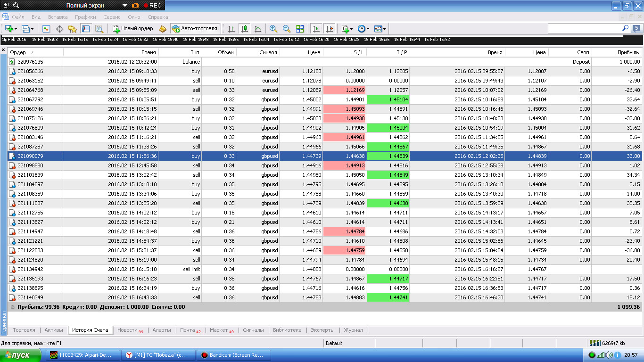Switch to the Журнал tab
The height and width of the screenshot is (362, 644).
[354, 330]
